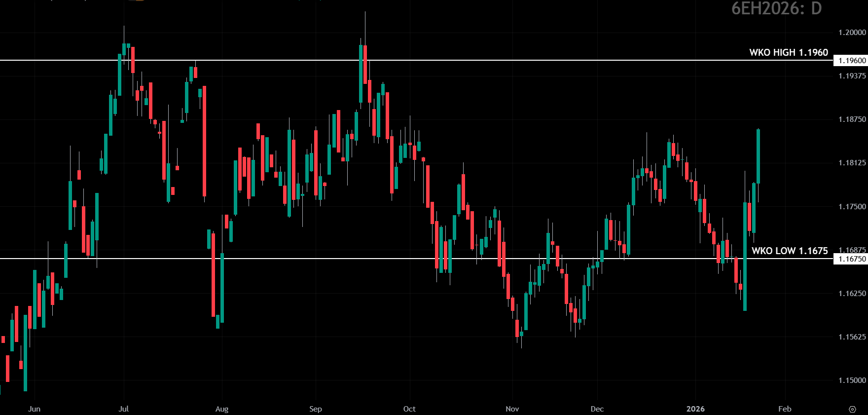Select the WKO HIGH 1.1960 line label
This screenshot has width=868, height=415.
click(788, 52)
